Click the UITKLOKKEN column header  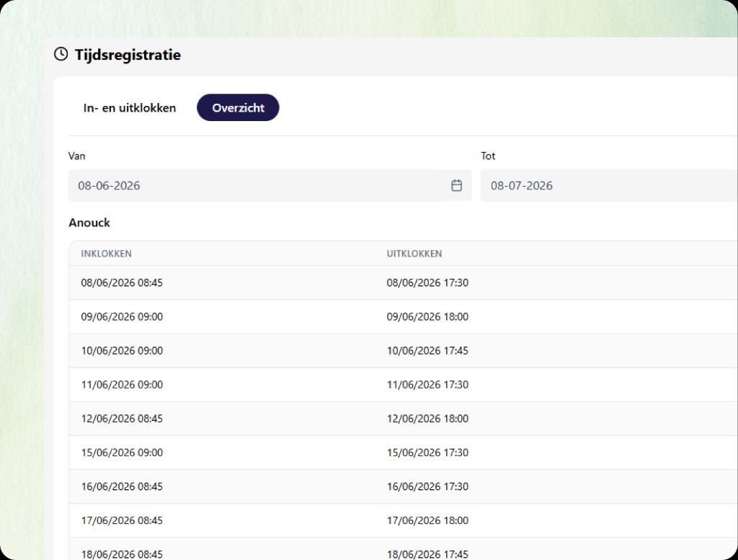pyautogui.click(x=414, y=254)
